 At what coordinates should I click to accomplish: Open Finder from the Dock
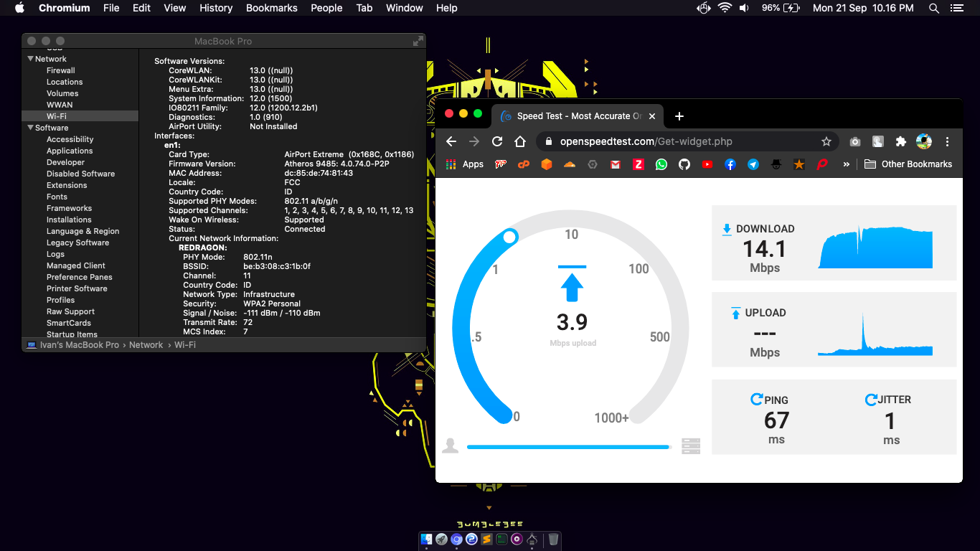pyautogui.click(x=426, y=539)
